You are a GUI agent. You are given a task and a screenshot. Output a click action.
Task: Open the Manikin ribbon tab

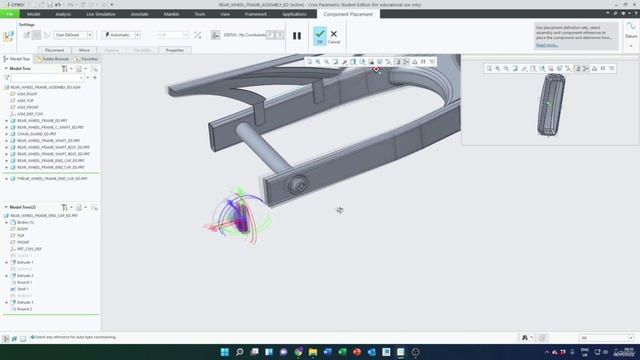pyautogui.click(x=171, y=14)
